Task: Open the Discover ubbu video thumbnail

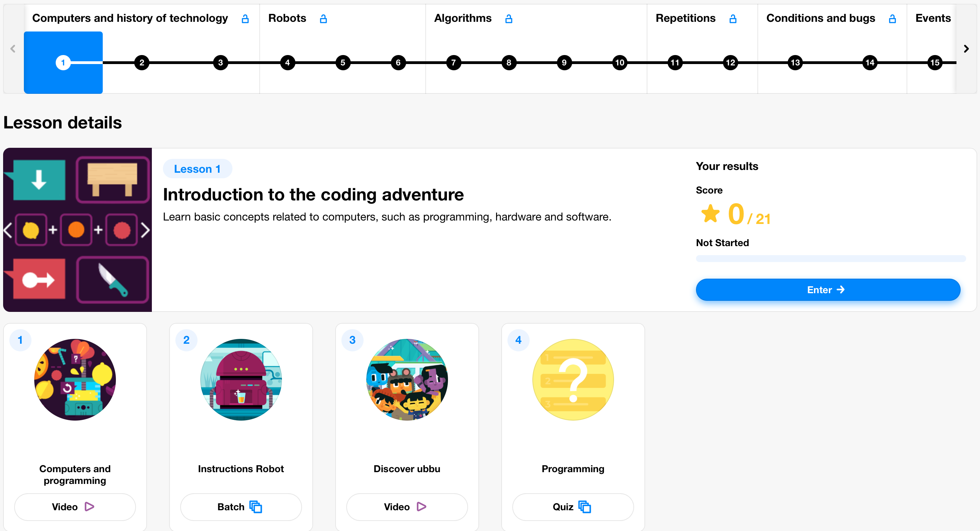Action: click(406, 379)
